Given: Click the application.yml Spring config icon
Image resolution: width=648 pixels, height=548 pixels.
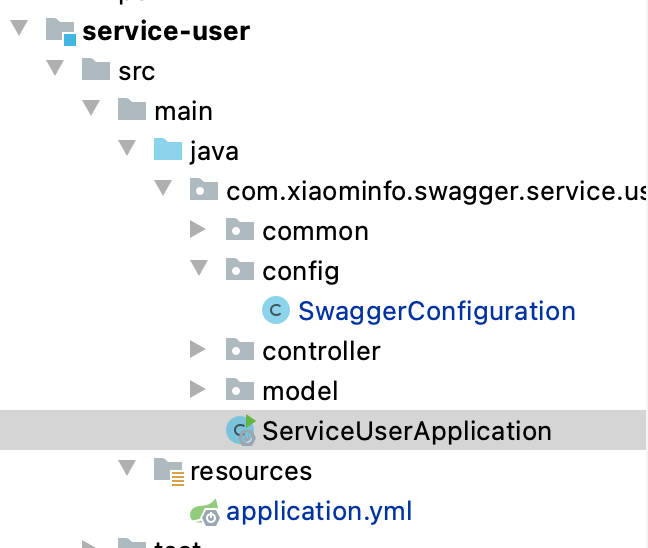Looking at the screenshot, I should 205,512.
